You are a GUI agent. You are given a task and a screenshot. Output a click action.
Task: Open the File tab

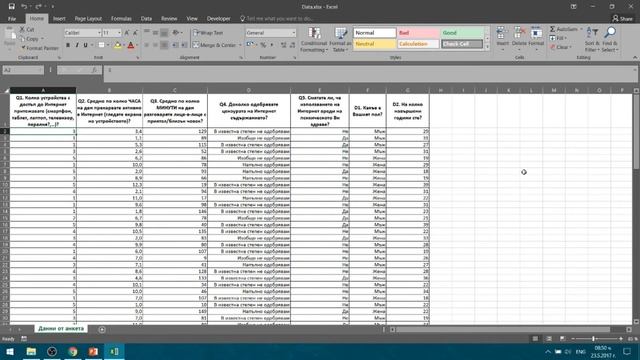click(x=12, y=18)
